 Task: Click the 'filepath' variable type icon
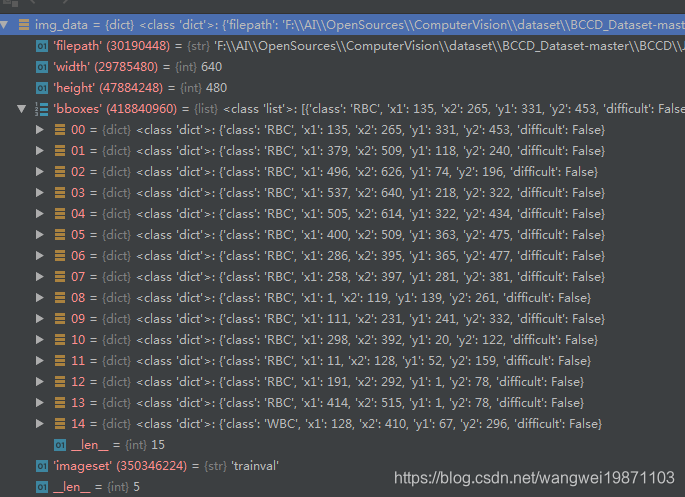click(x=42, y=46)
